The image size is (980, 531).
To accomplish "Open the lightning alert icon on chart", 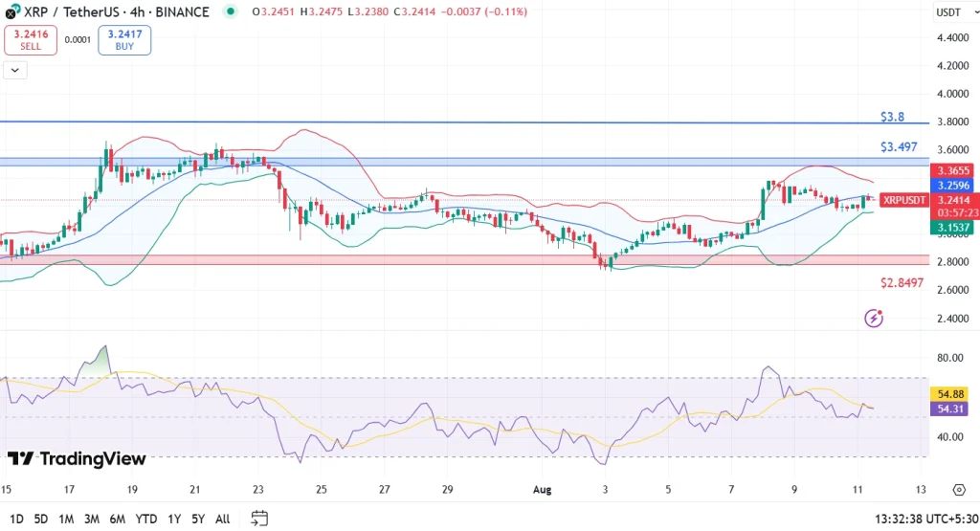I will tap(873, 318).
